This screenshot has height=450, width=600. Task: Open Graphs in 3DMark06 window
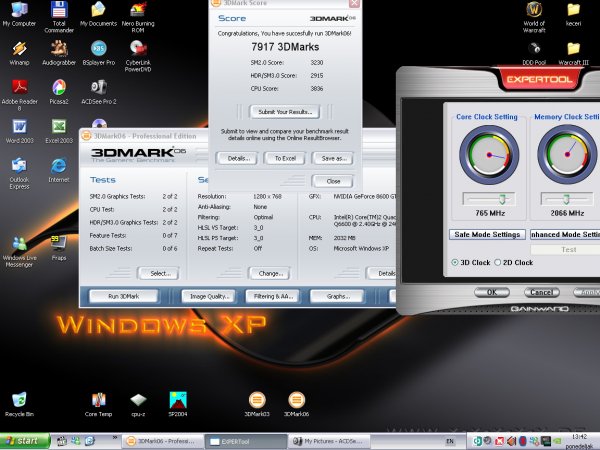pyautogui.click(x=337, y=296)
